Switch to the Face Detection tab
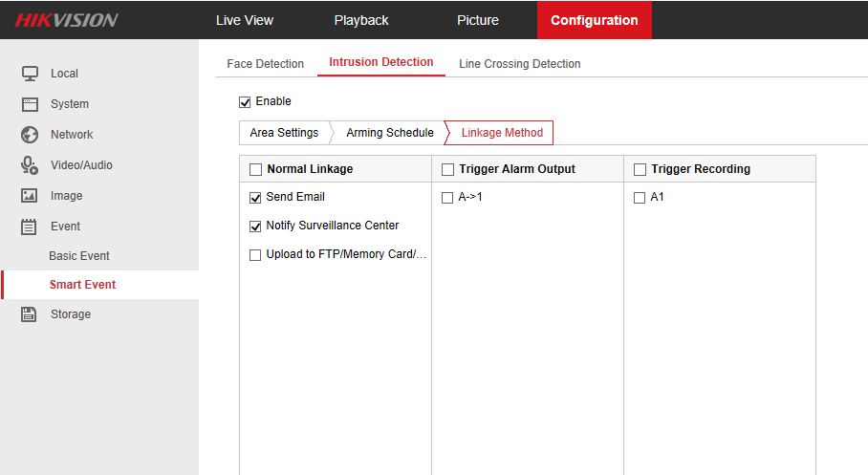 pyautogui.click(x=265, y=64)
